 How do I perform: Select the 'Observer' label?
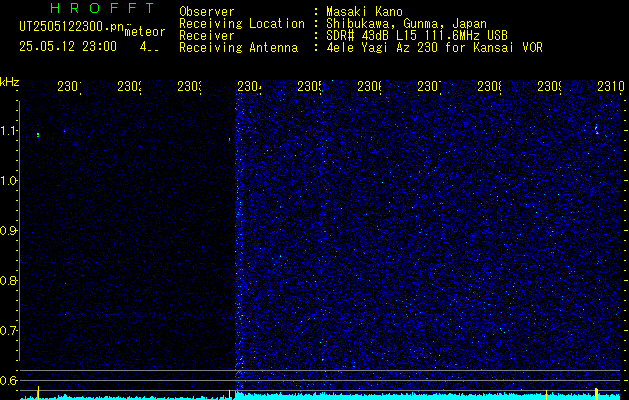click(207, 12)
